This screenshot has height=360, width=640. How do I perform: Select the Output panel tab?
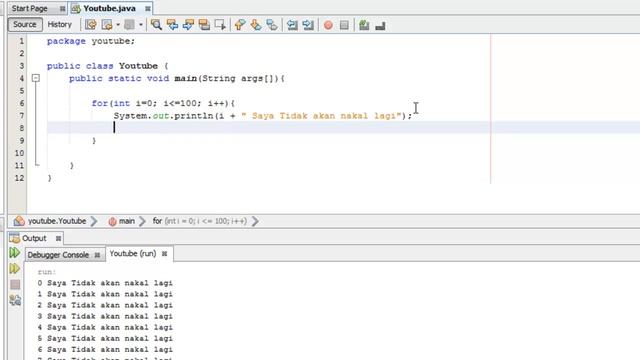tap(34, 238)
